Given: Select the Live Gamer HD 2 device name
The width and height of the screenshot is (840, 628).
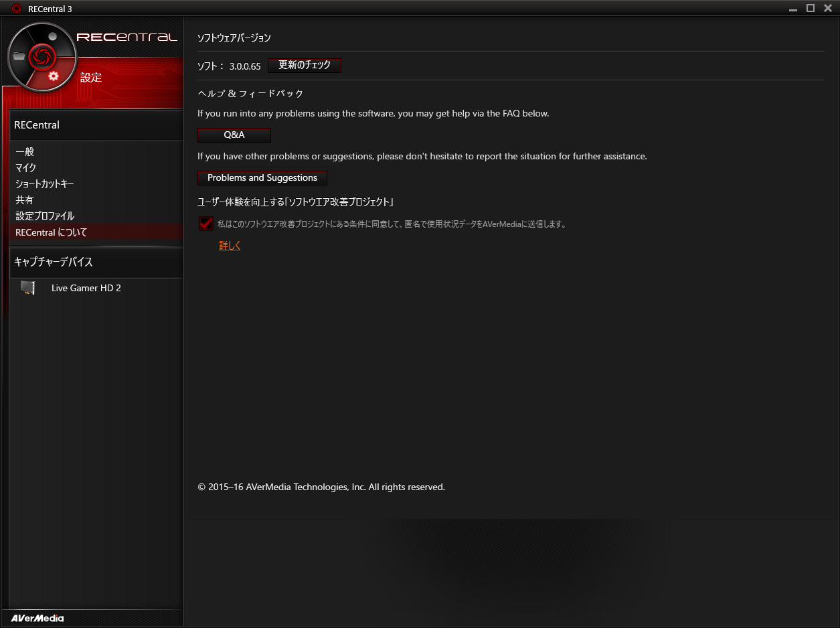Looking at the screenshot, I should tap(86, 288).
